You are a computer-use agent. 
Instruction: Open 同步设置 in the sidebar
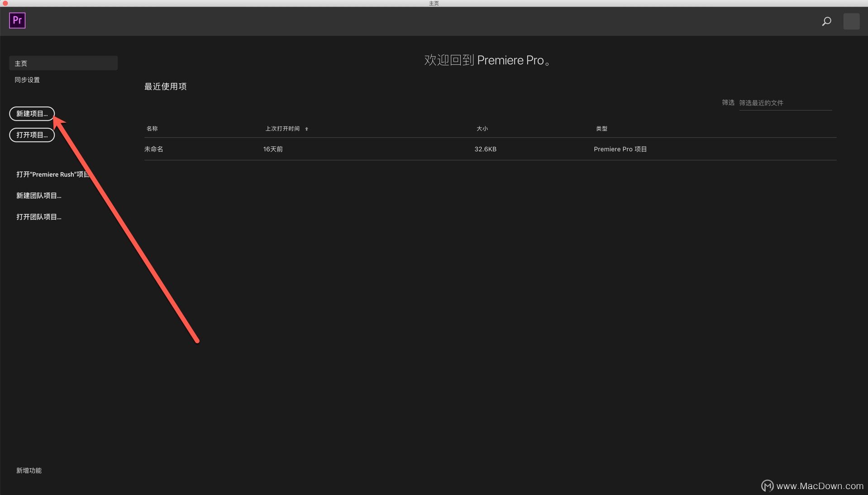pyautogui.click(x=27, y=80)
